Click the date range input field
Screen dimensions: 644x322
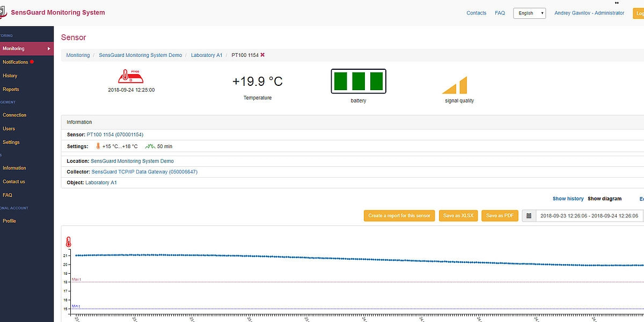click(589, 216)
